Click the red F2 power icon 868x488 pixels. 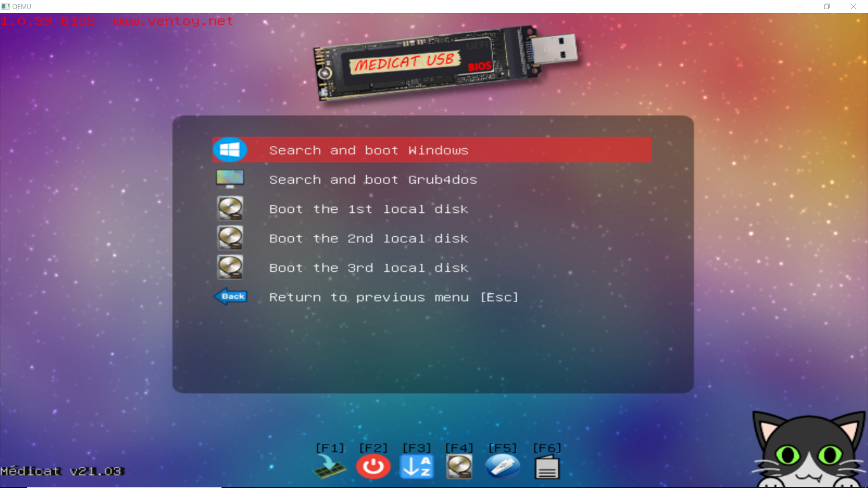coord(373,467)
